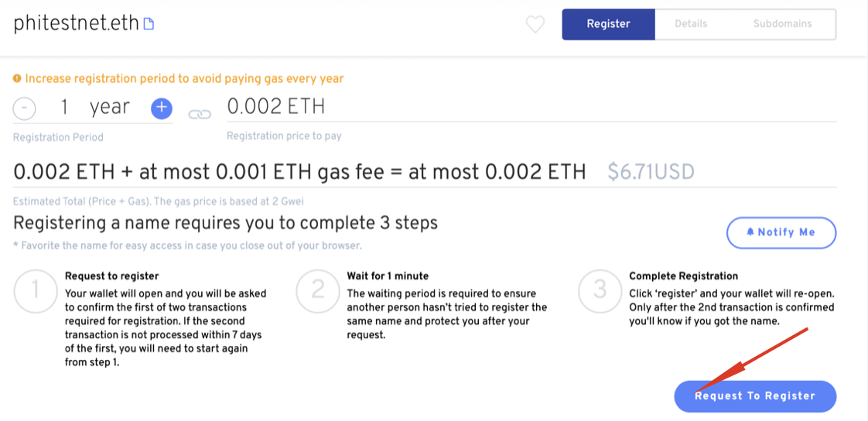Click the bell icon in Notify Me
The height and width of the screenshot is (421, 868).
750,233
